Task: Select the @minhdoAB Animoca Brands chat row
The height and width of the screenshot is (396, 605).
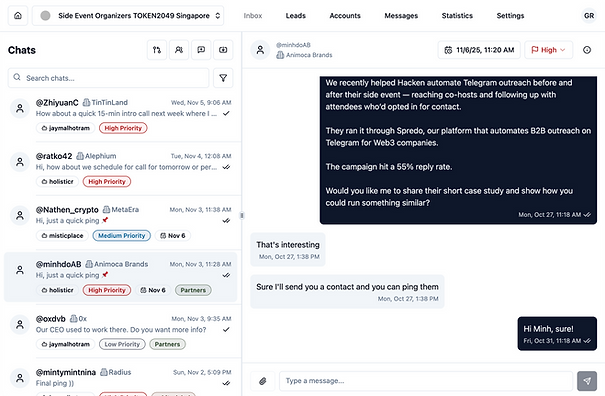Action: coord(121,277)
